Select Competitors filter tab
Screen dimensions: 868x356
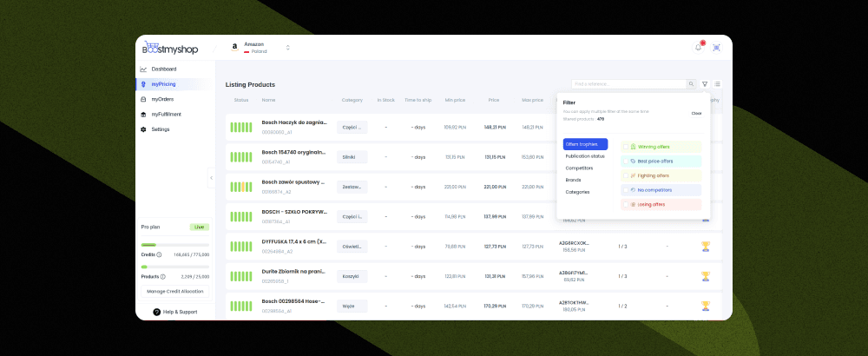coord(579,168)
